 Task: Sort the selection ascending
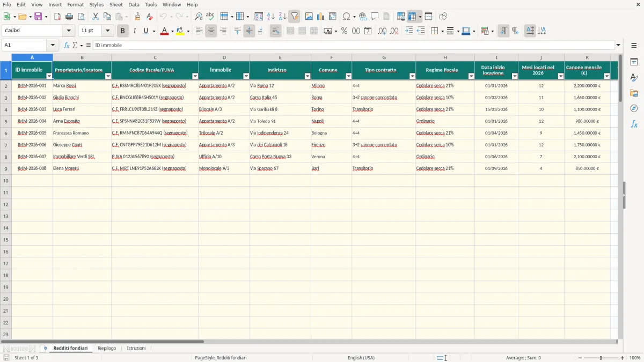point(271,17)
